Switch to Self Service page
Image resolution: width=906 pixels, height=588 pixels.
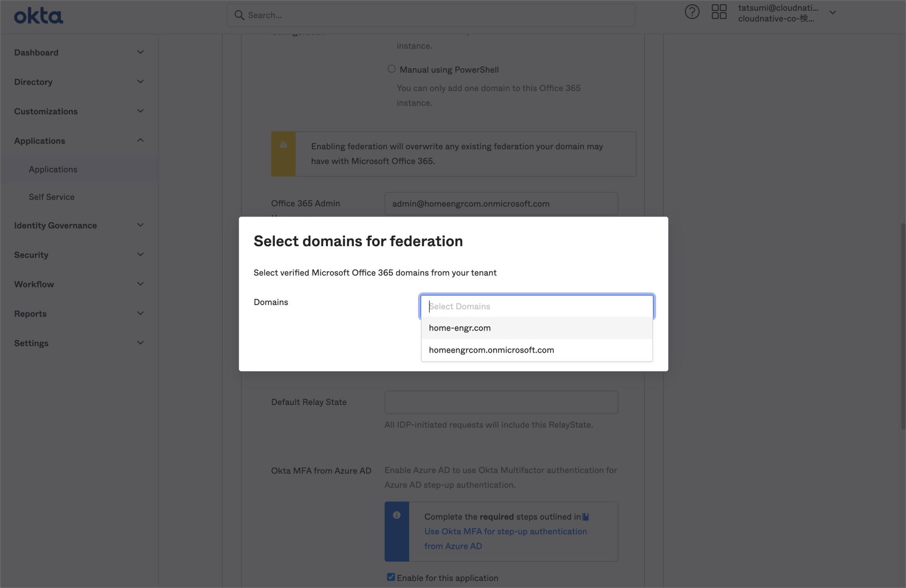point(51,197)
